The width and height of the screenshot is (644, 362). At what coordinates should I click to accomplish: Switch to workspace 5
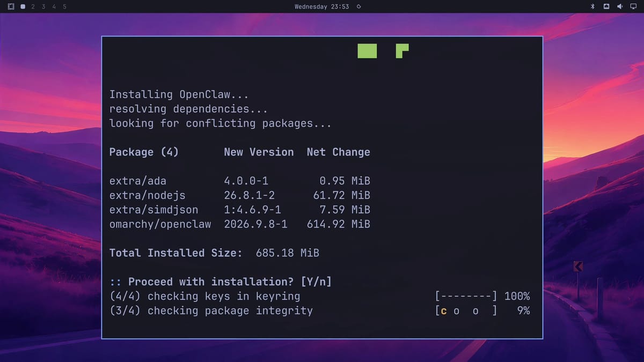click(64, 6)
